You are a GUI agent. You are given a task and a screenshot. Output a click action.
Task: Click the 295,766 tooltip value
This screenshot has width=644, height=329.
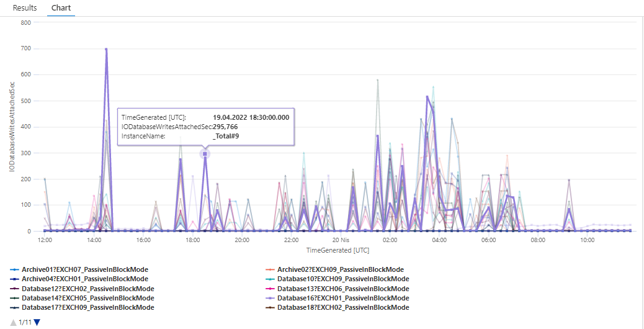225,127
